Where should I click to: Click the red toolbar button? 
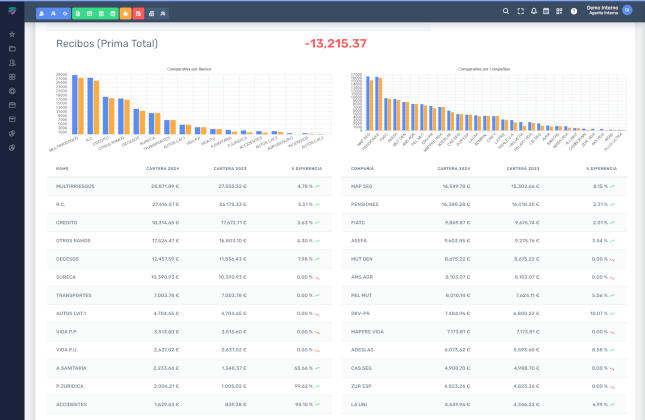coord(138,11)
